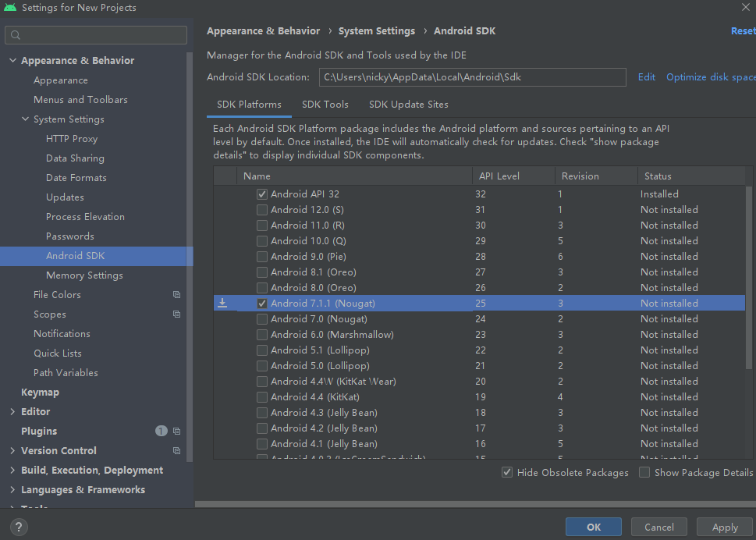Open help with the question mark button
The width and height of the screenshot is (756, 540).
pos(19,527)
